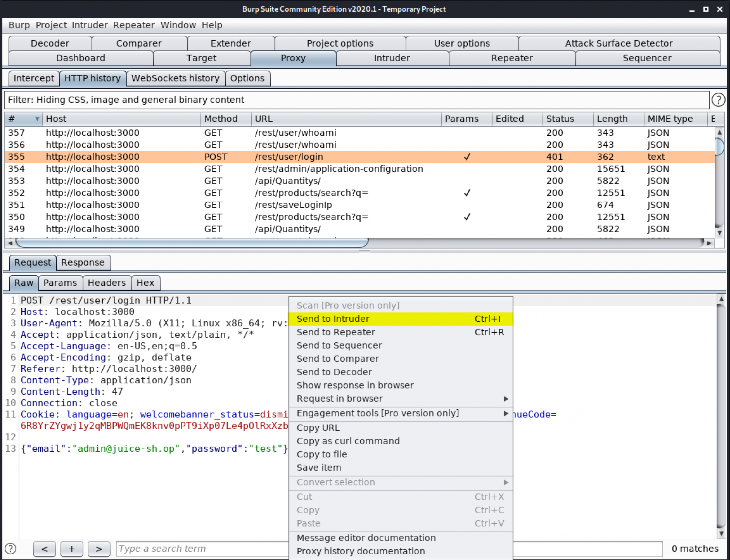Open Proxy history documentation
Screen dimensions: 730x560
tap(361, 551)
